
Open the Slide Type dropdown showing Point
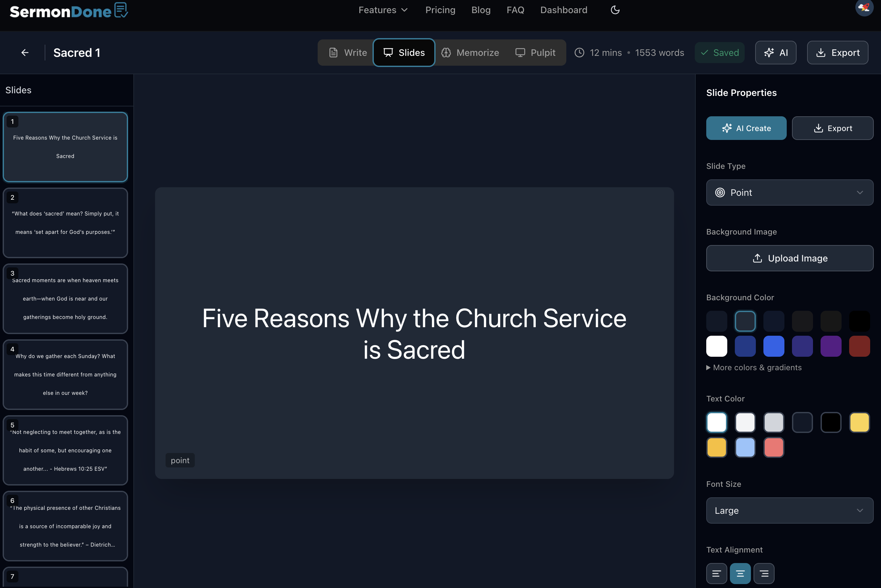click(790, 192)
